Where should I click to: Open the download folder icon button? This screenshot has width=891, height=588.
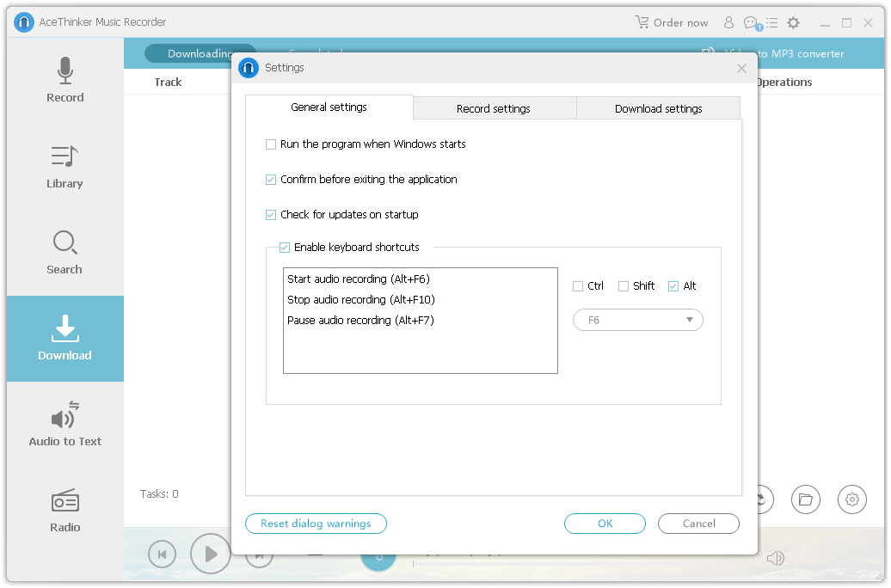[805, 499]
